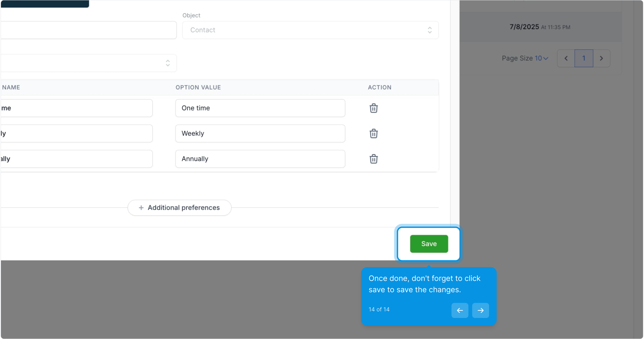Expand Additional preferences
Screen dimensions: 644x339
(179, 208)
